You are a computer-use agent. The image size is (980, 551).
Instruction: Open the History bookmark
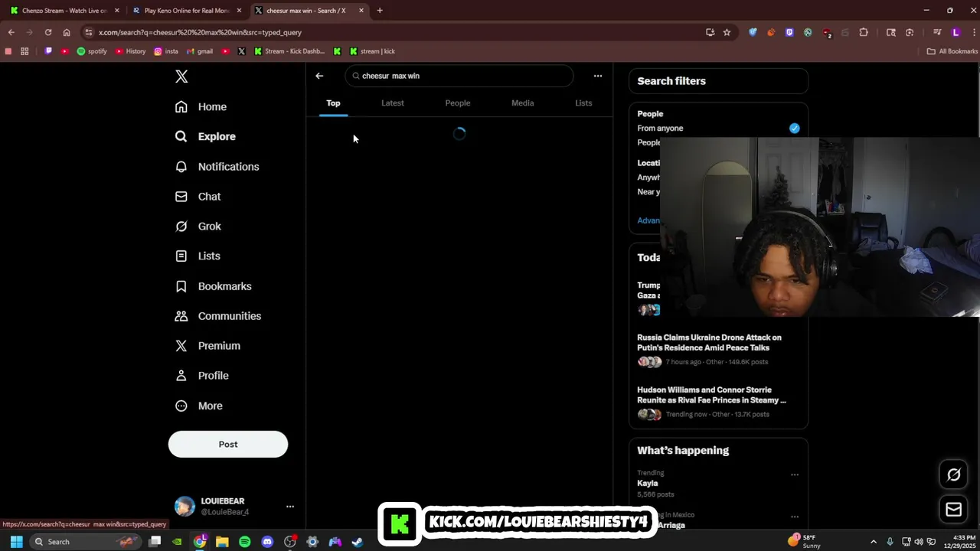pyautogui.click(x=130, y=51)
